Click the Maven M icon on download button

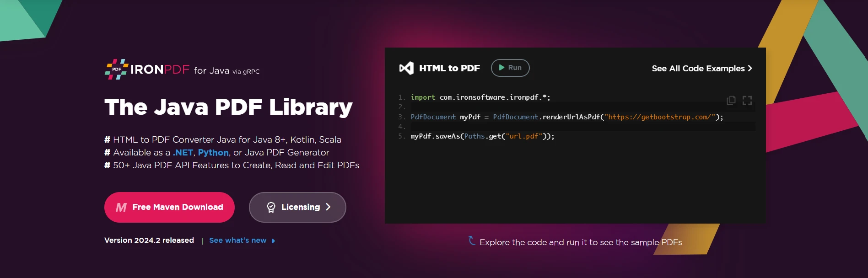121,208
